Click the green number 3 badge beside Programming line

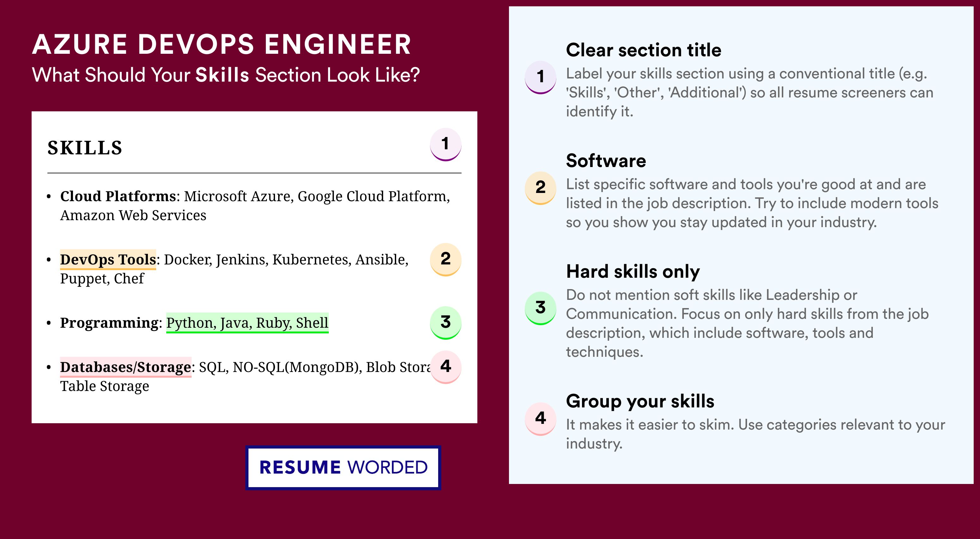pos(445,322)
